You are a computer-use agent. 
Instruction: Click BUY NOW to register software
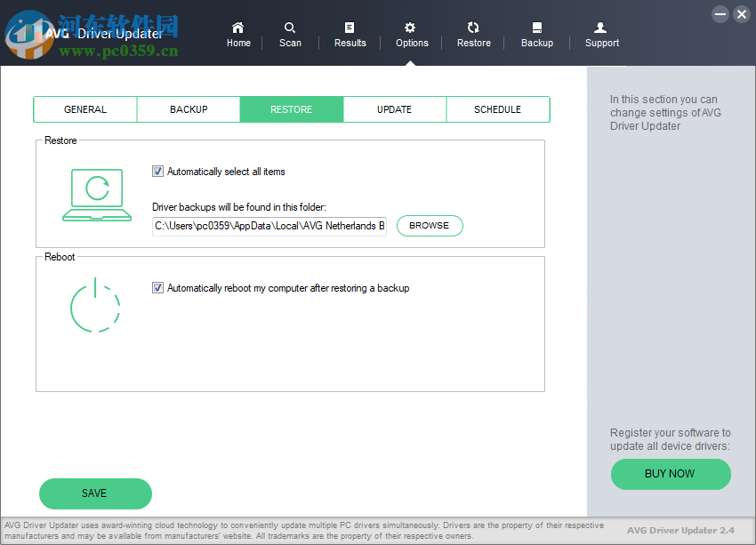click(671, 474)
